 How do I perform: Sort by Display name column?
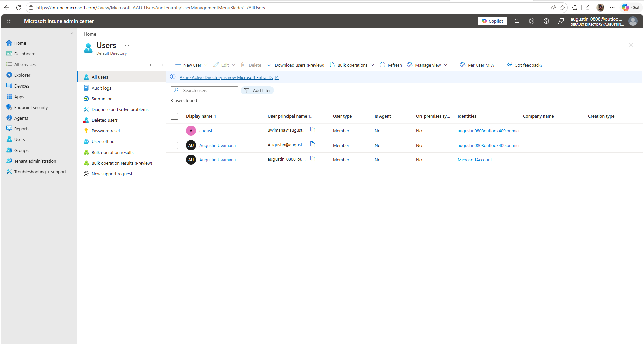tap(201, 116)
